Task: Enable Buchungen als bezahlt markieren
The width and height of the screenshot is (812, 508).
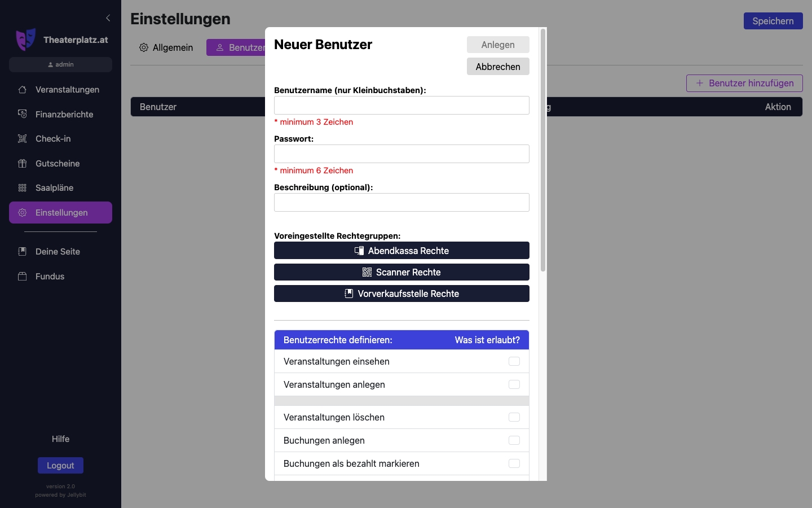Action: [x=514, y=463]
